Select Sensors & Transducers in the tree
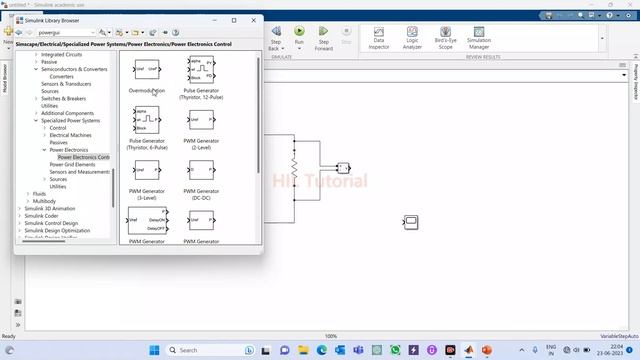 [x=66, y=84]
